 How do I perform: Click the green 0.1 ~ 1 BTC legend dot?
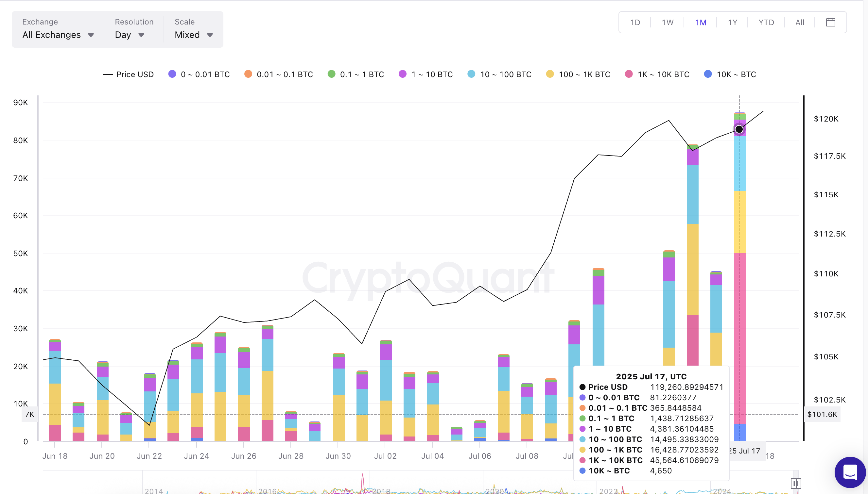331,74
